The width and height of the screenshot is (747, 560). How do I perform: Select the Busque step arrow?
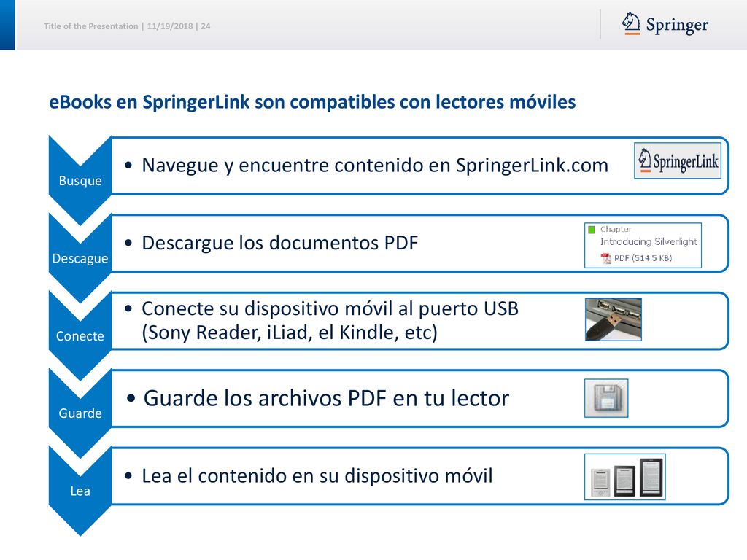pos(80,181)
